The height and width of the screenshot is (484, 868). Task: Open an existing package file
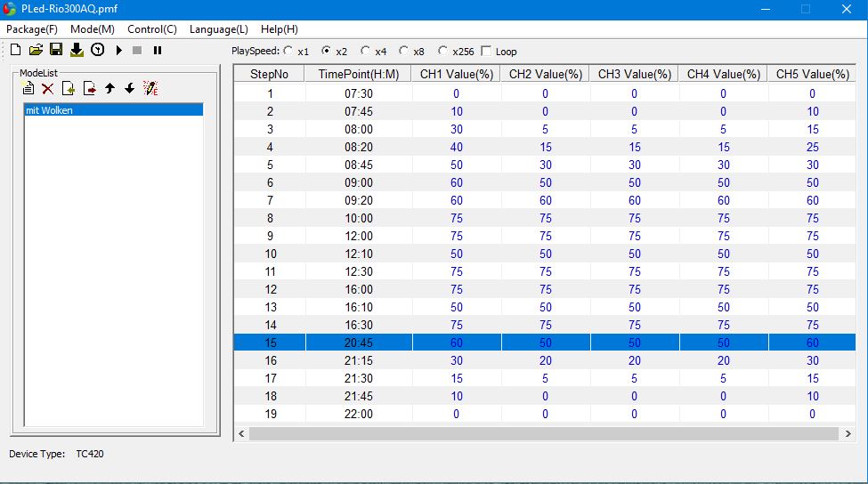(36, 50)
